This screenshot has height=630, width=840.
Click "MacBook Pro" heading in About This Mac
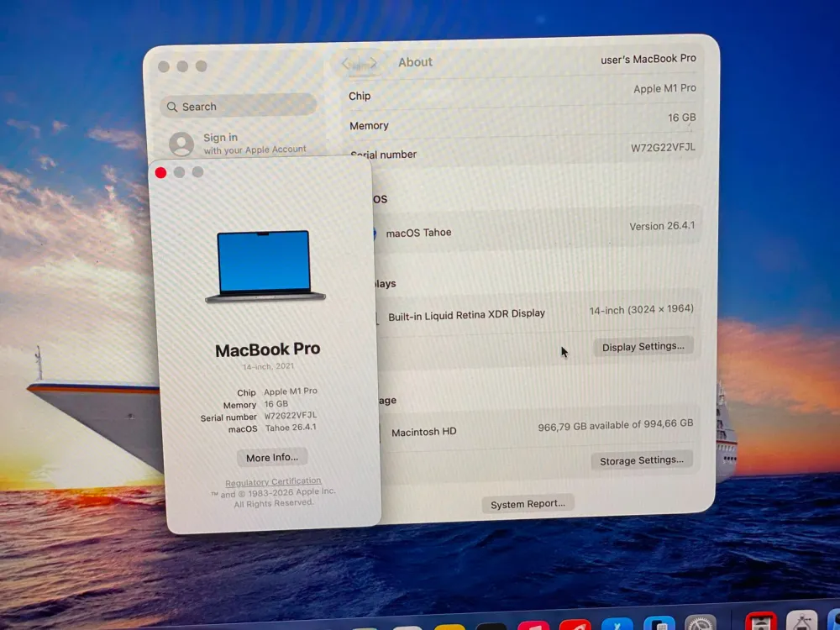[x=268, y=349]
